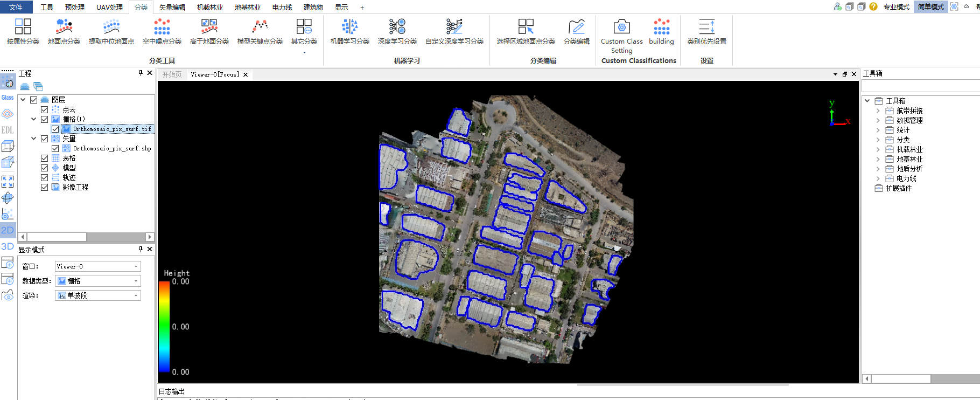Open the 其它分类 dropdown
The image size is (980, 400).
click(x=304, y=35)
